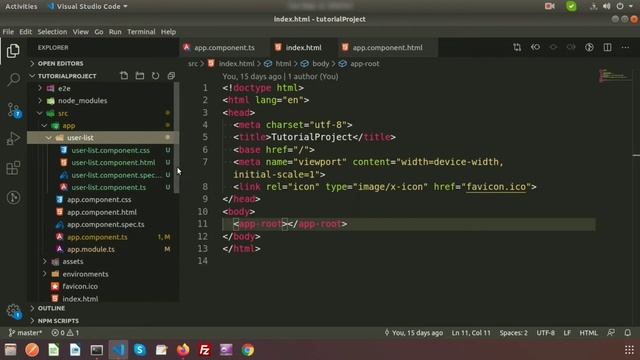Click the compare changes editor icon

coord(517,47)
